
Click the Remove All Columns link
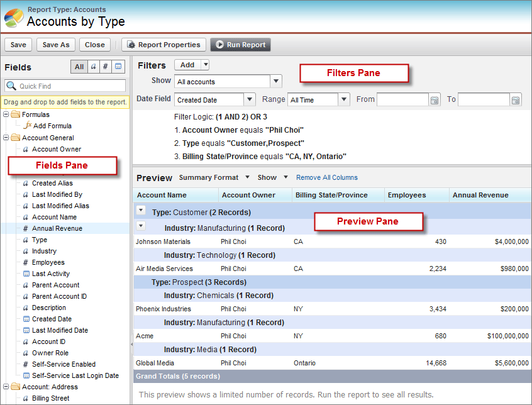326,177
